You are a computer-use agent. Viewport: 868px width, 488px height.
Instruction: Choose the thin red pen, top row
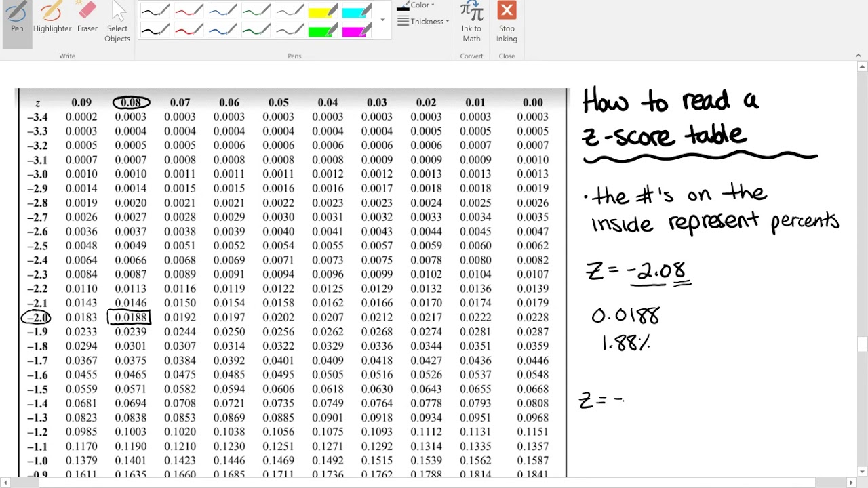189,11
